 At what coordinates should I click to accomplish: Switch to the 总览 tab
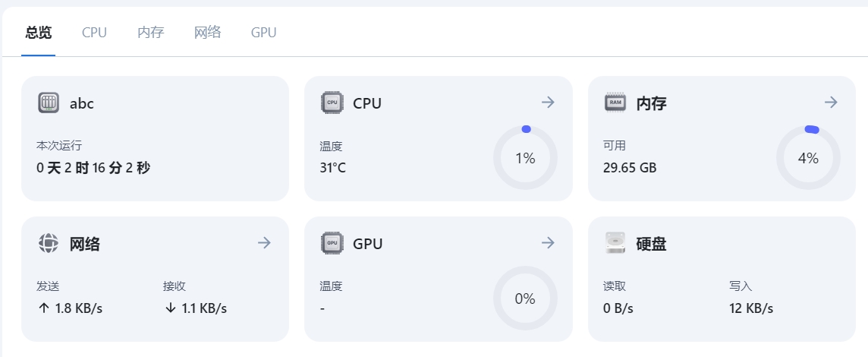click(x=38, y=33)
